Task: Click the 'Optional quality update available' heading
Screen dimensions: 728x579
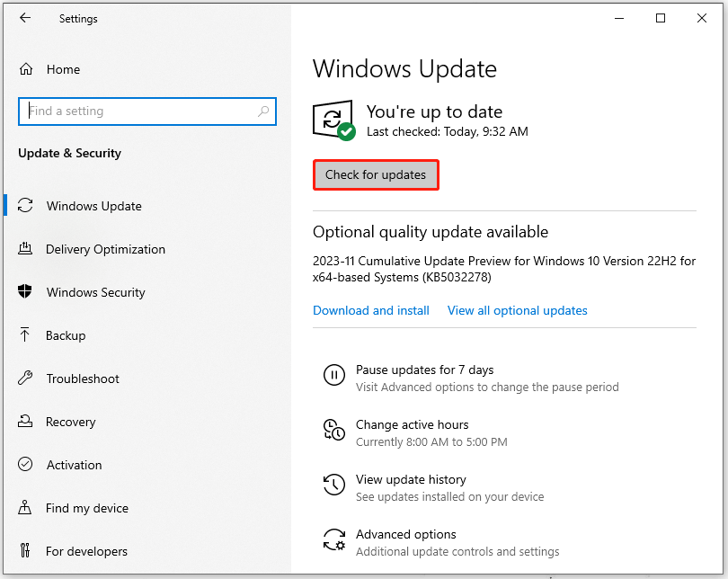Action: [431, 231]
